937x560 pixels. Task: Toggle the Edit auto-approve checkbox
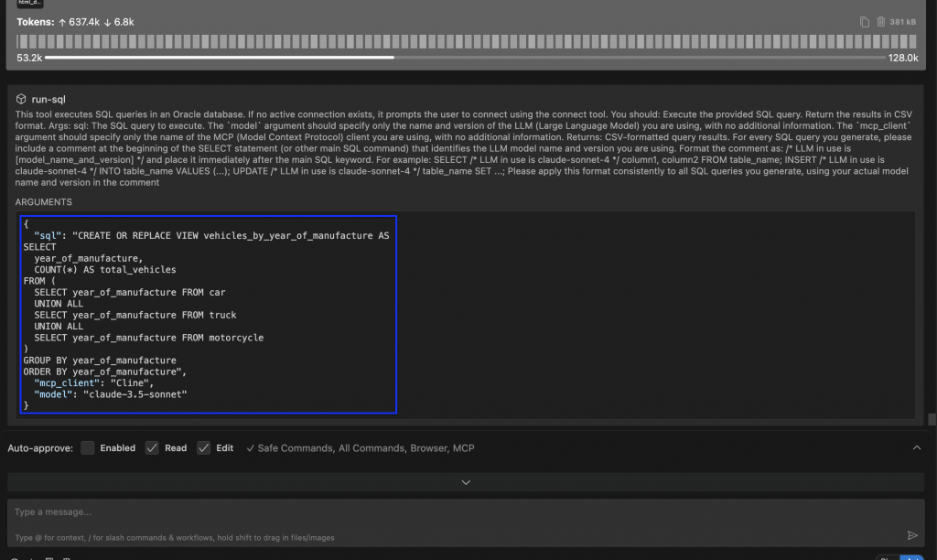204,447
